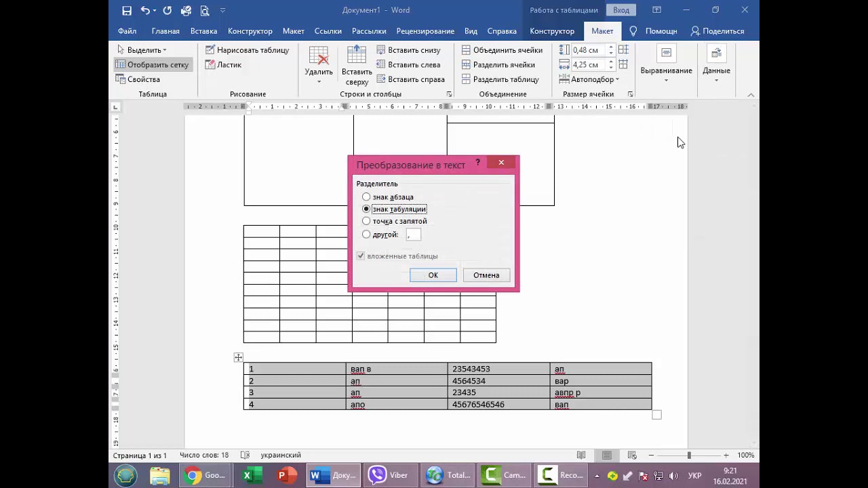Increase row height stepper up arrow
868x488 pixels.
pyautogui.click(x=611, y=47)
